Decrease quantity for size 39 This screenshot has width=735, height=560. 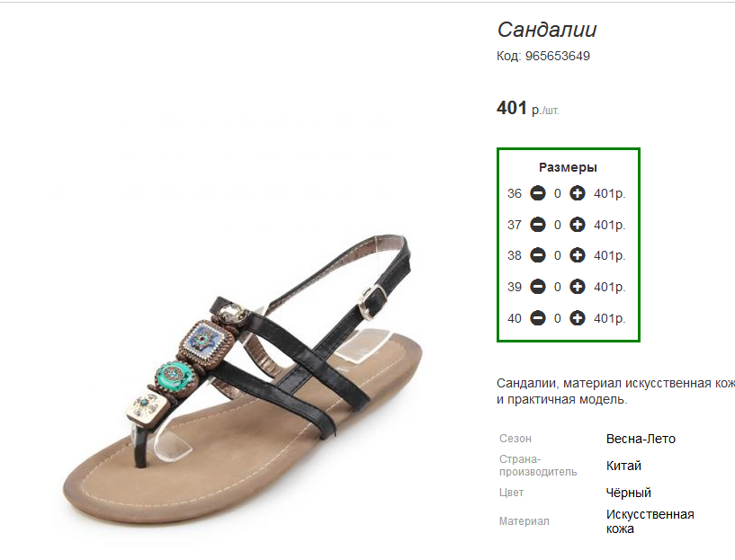coord(538,287)
